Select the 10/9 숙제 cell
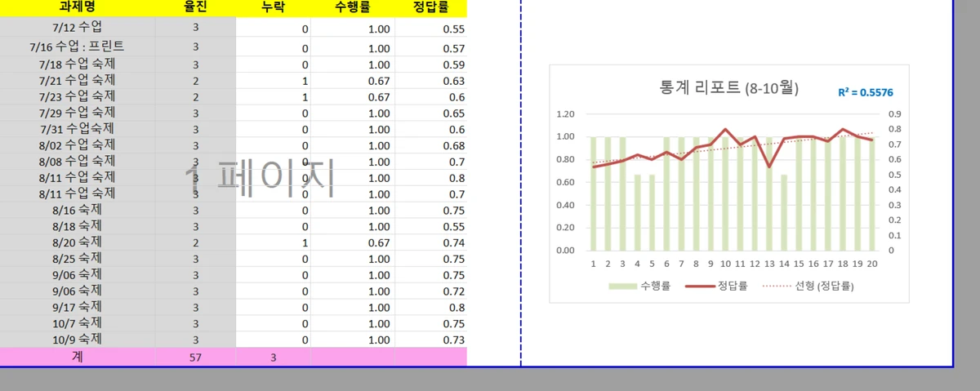 tap(77, 339)
